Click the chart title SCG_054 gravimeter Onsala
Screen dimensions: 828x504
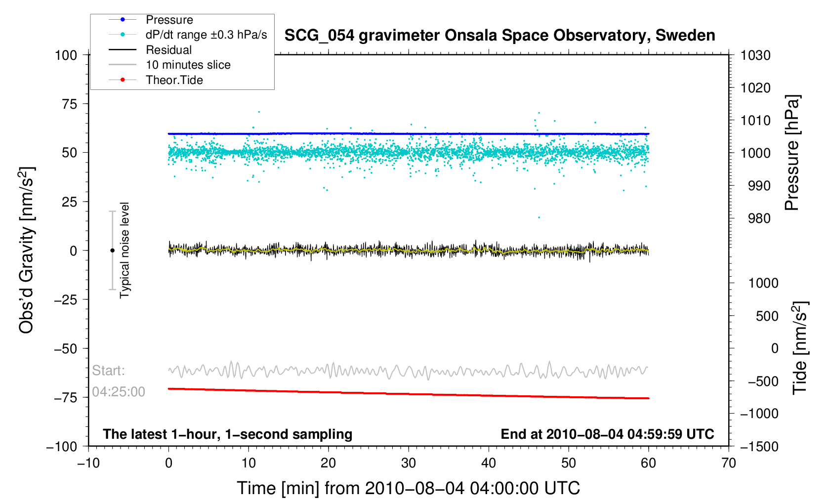[x=499, y=36]
